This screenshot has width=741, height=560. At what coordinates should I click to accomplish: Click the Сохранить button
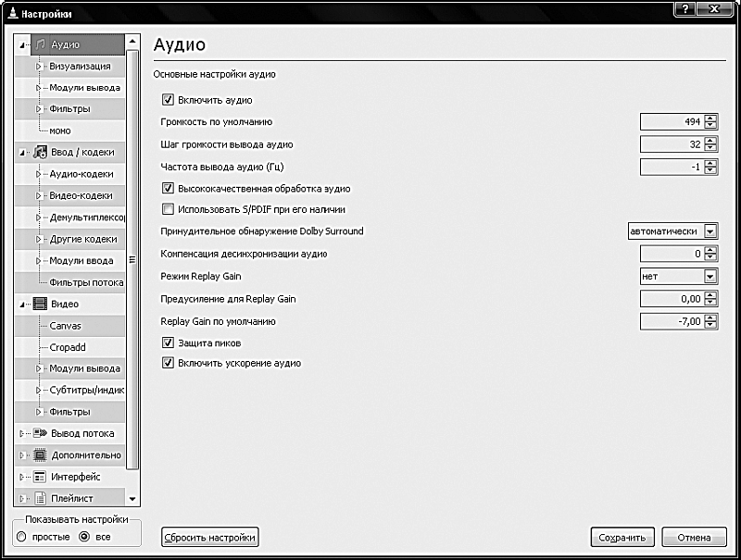pyautogui.click(x=622, y=538)
